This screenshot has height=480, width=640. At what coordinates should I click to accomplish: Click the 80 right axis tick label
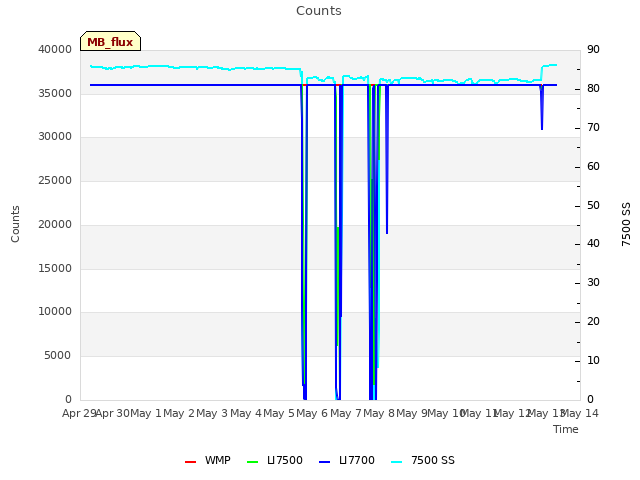click(593, 89)
